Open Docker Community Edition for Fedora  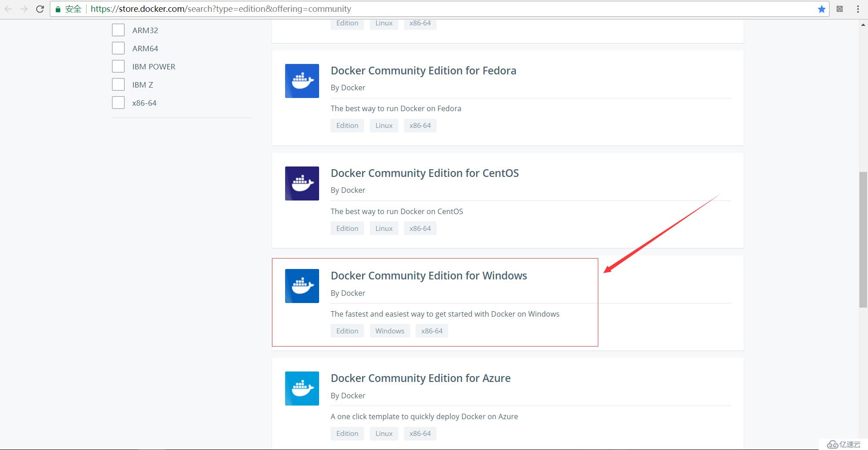[x=423, y=71]
